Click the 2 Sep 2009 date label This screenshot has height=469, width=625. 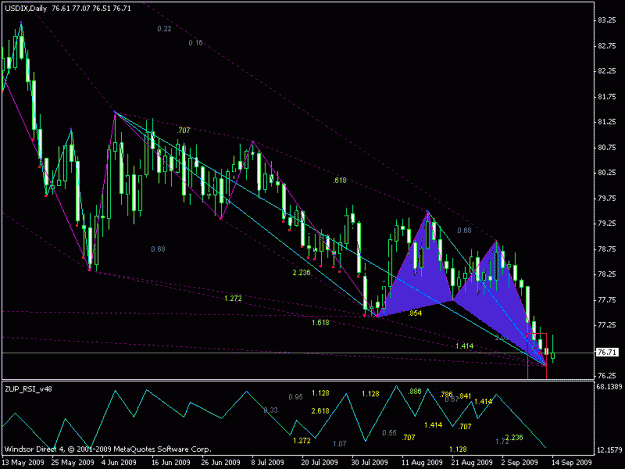point(520,462)
